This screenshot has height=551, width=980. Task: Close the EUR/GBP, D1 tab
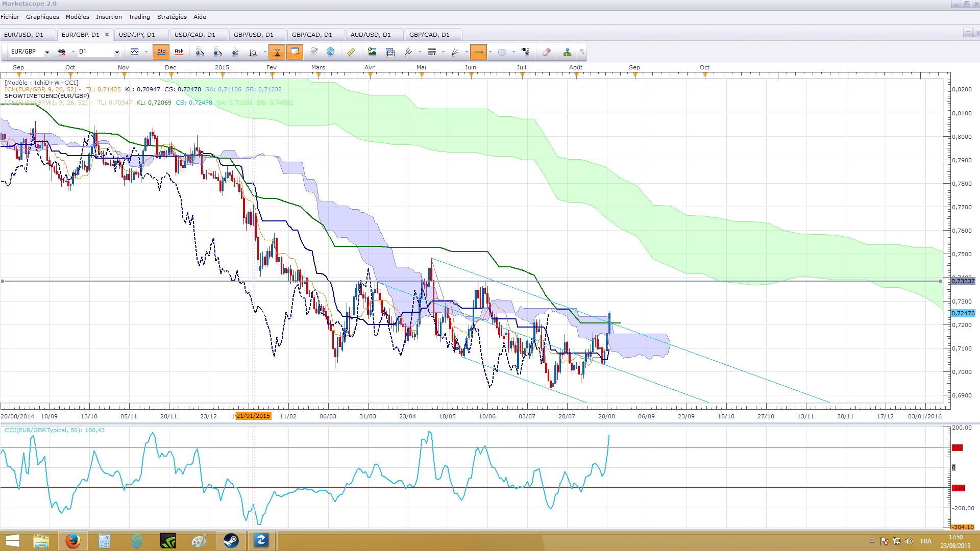[107, 35]
